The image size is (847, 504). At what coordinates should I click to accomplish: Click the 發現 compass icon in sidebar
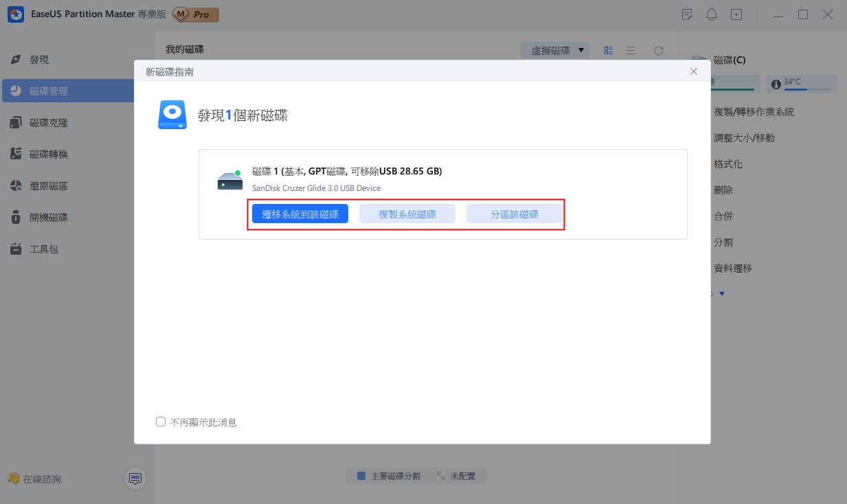pyautogui.click(x=16, y=60)
